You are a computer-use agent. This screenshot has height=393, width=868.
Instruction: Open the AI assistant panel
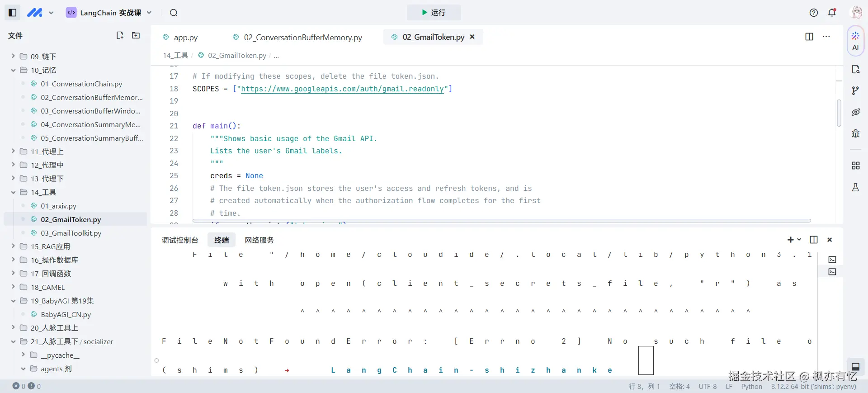coord(855,41)
